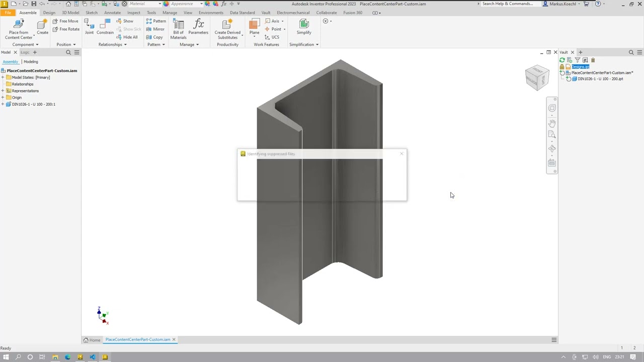Click the ViewCube in the viewport
Screen dimensions: 644x362
pos(537,78)
